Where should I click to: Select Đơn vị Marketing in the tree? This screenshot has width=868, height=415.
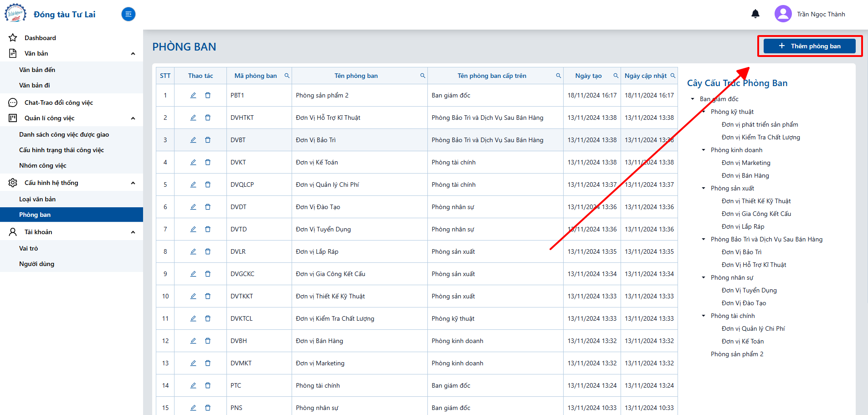pyautogui.click(x=746, y=163)
